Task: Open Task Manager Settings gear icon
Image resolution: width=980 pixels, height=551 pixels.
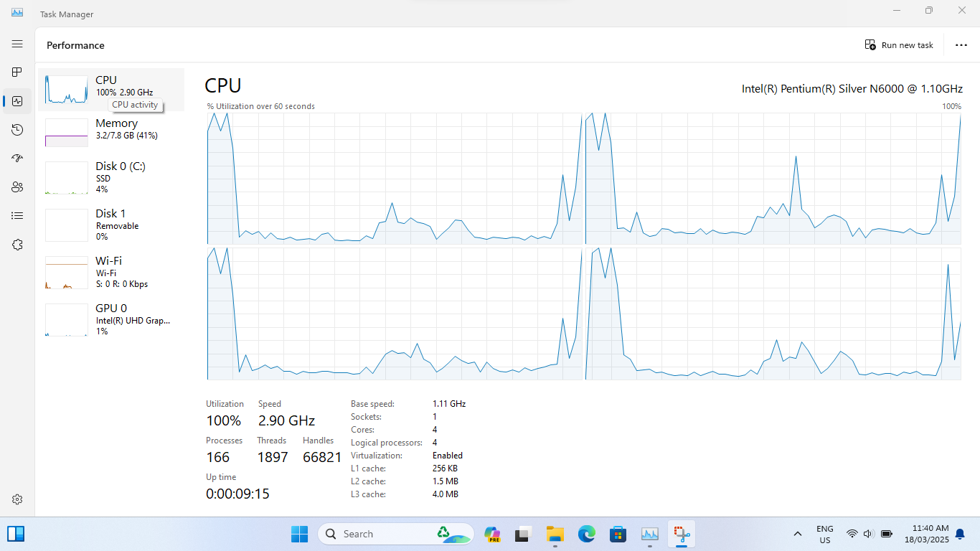Action: pyautogui.click(x=17, y=499)
